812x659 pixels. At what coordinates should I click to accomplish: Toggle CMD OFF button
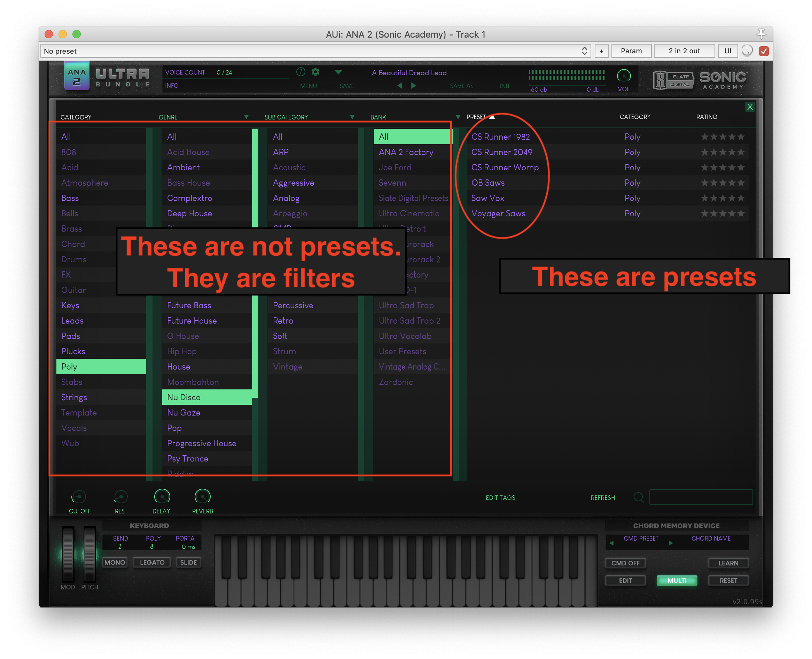coord(625,563)
